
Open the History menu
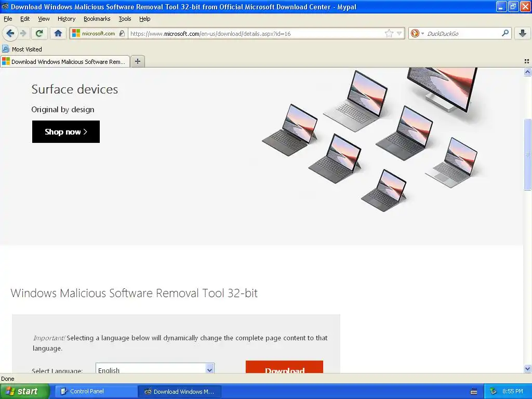(x=66, y=19)
